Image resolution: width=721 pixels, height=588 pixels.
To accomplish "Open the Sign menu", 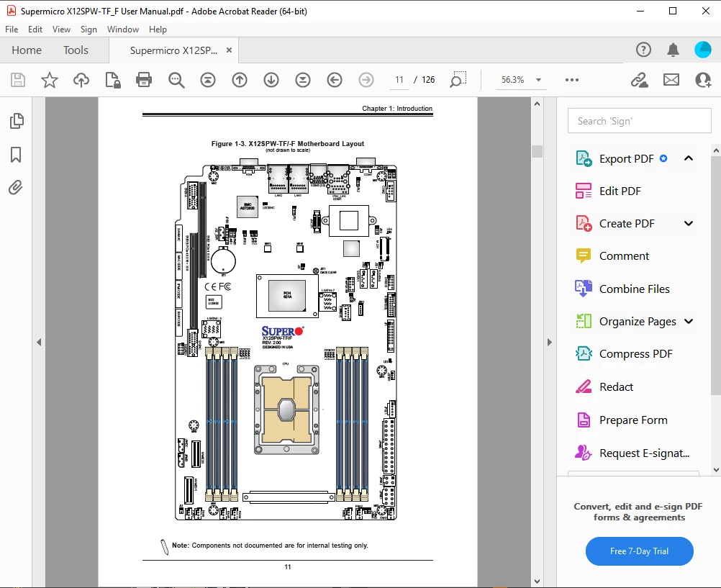I will tap(89, 30).
